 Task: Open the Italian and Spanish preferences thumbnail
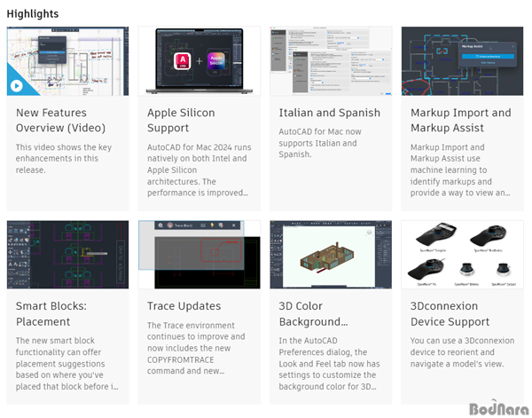pyautogui.click(x=331, y=61)
